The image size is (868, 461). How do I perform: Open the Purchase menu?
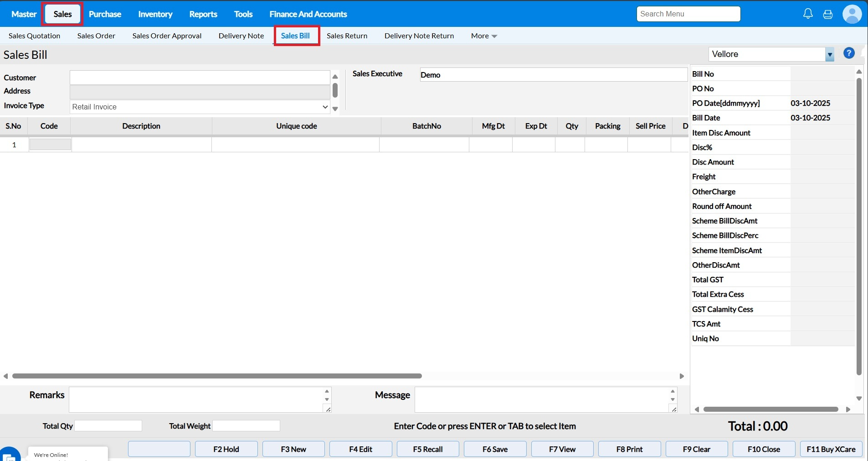tap(105, 14)
